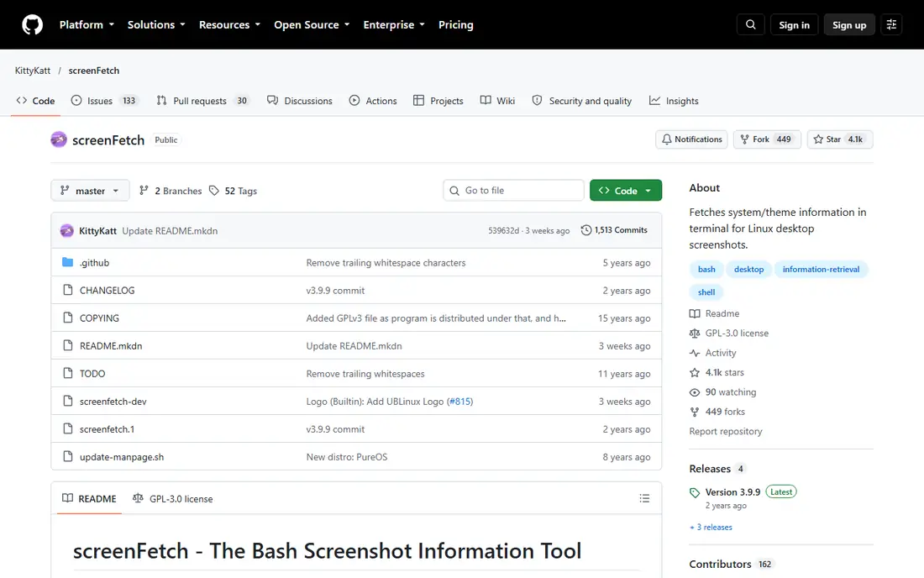This screenshot has width=924, height=578.
Task: Click the book icon beside Readme in About
Action: pyautogui.click(x=695, y=313)
